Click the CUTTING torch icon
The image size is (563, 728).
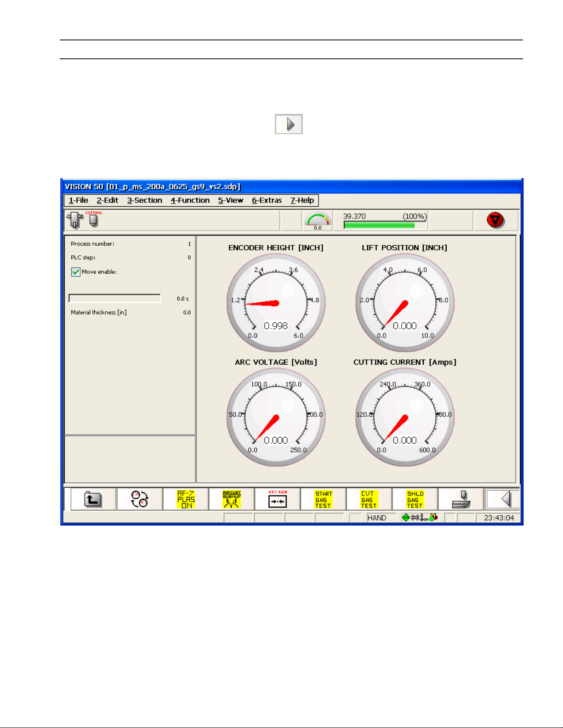point(94,219)
